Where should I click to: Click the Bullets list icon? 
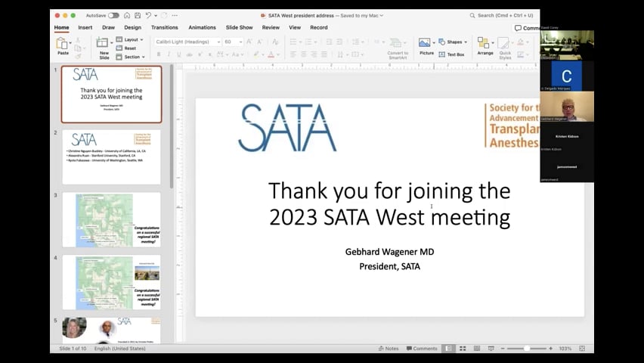[293, 42]
